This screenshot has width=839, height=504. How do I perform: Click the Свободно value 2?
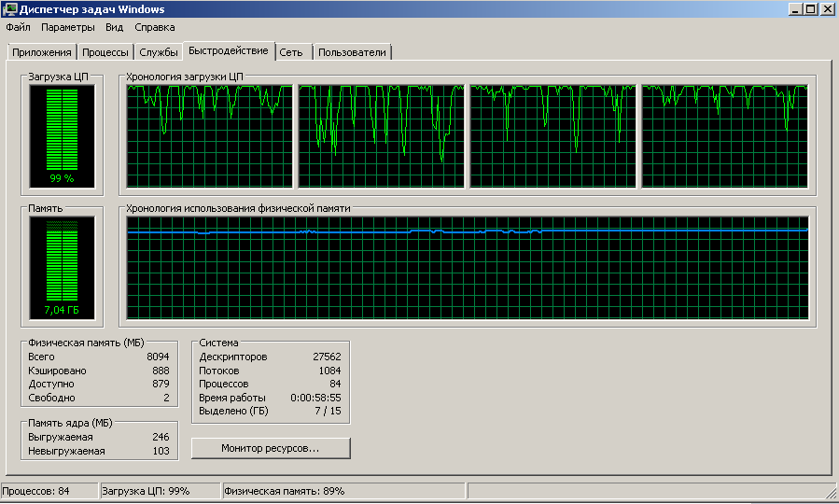pyautogui.click(x=166, y=398)
